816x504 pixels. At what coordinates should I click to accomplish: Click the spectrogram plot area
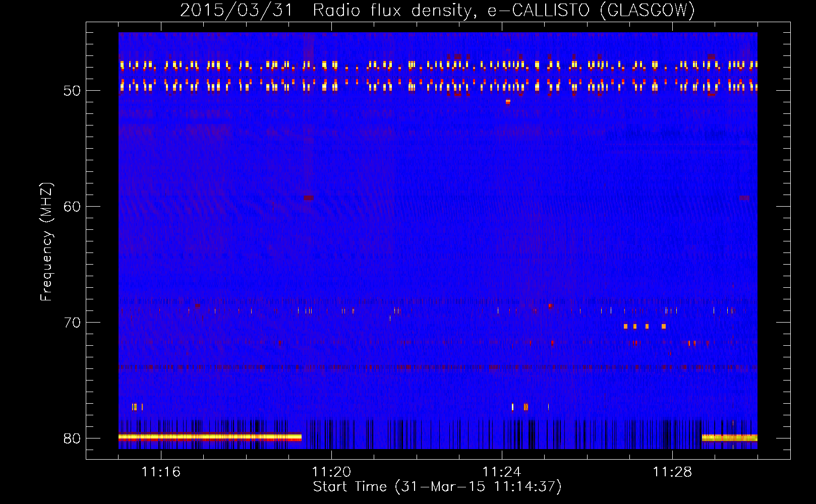[x=438, y=240]
